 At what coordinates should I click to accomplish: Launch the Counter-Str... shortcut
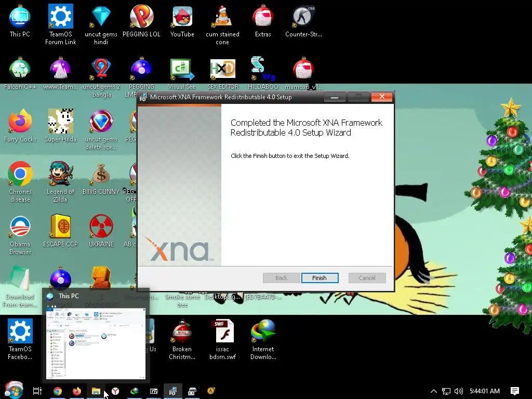303,20
